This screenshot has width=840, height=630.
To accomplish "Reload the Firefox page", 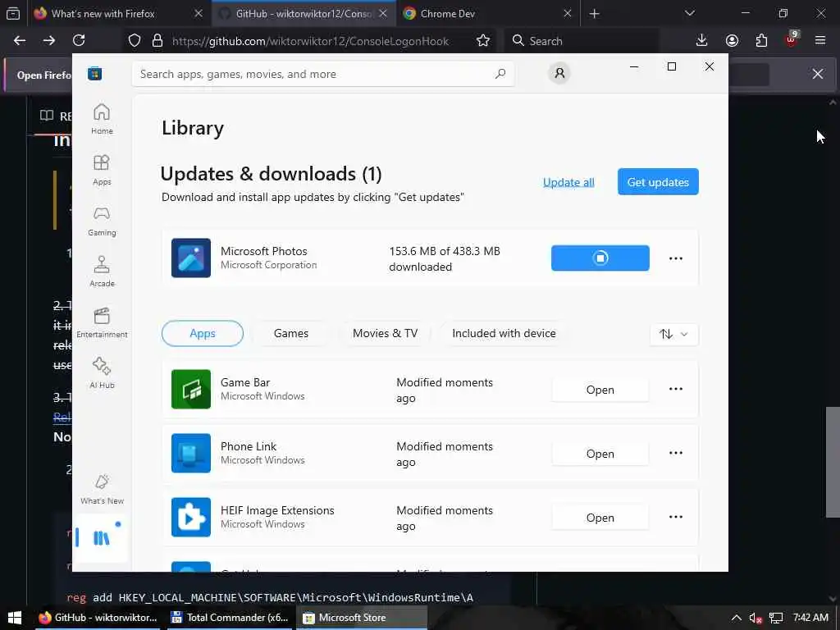I will point(79,41).
